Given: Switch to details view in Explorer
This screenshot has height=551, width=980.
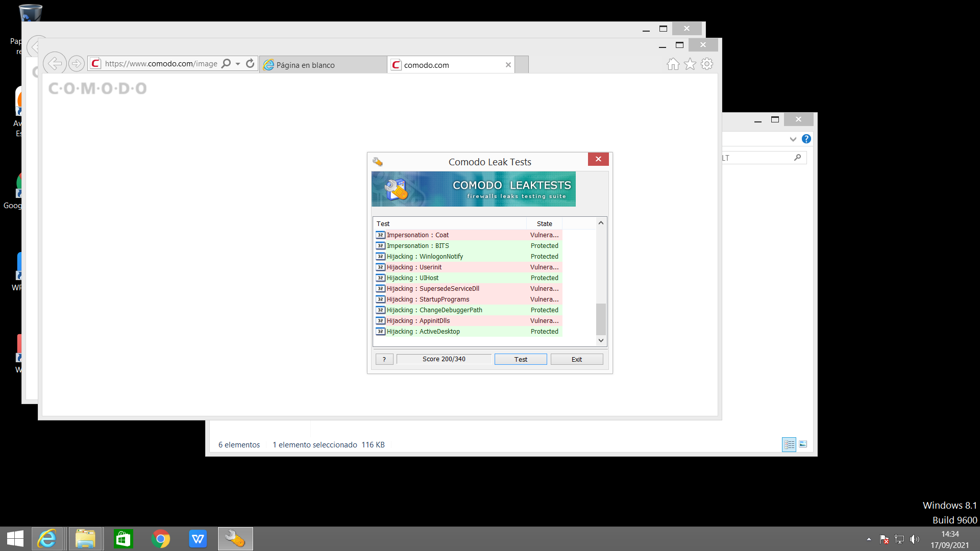Looking at the screenshot, I should (x=789, y=444).
